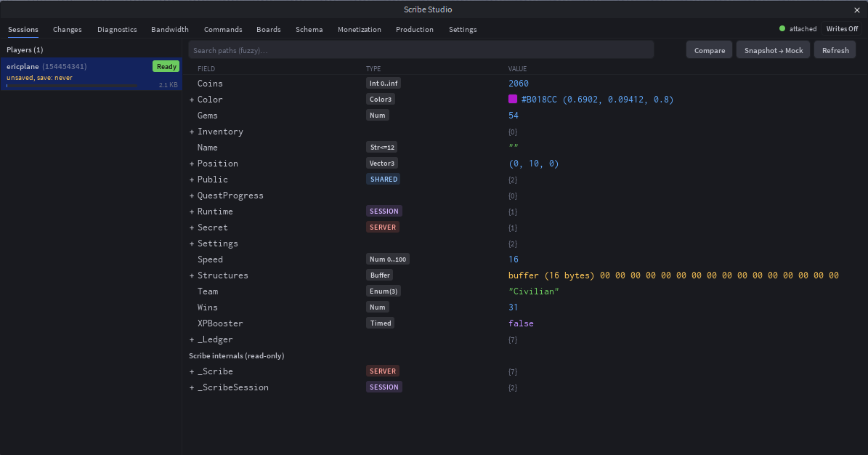This screenshot has height=455, width=868.
Task: Click the Gems value 54
Action: click(x=514, y=116)
